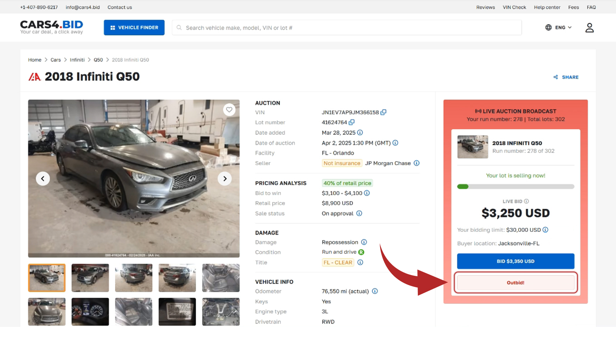
Task: Open the bidding limit info icon
Action: pyautogui.click(x=545, y=230)
